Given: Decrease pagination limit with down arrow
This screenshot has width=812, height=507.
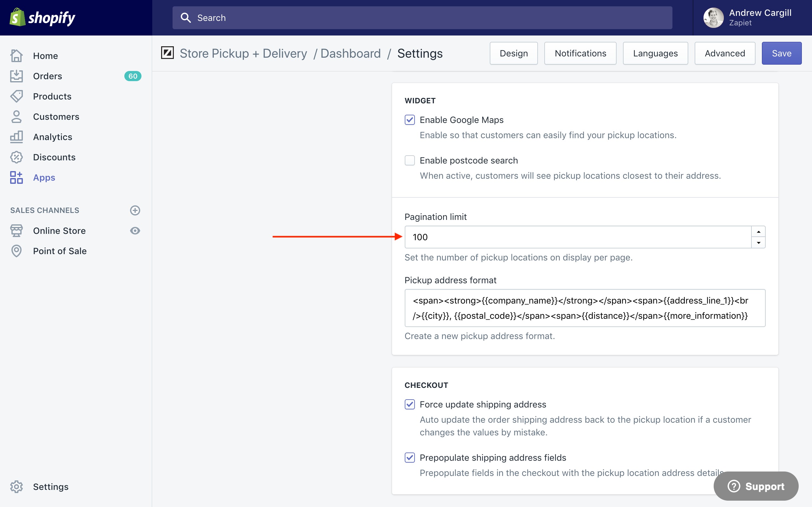Looking at the screenshot, I should tap(758, 242).
